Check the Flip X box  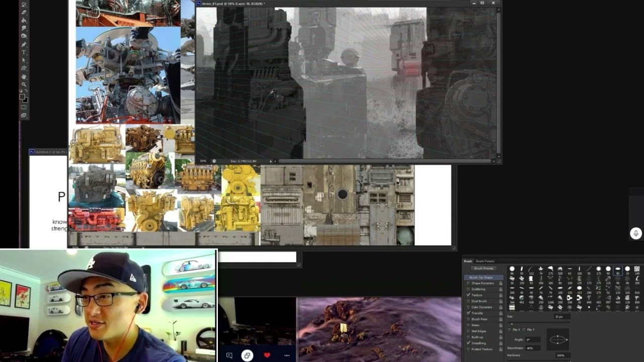tap(509, 330)
